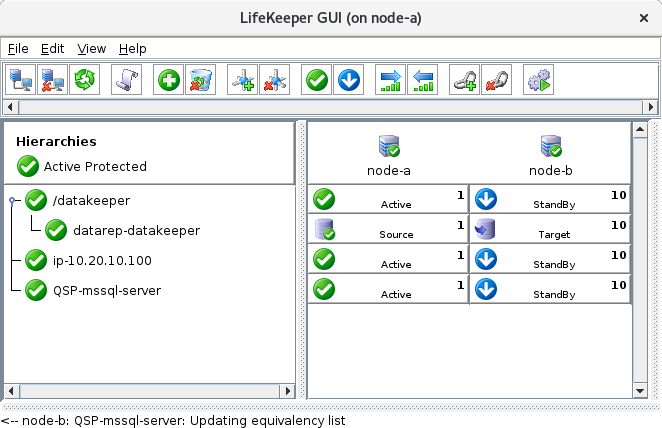Click the green checkmark In Service toolbar icon
The width and height of the screenshot is (662, 428).
point(317,80)
